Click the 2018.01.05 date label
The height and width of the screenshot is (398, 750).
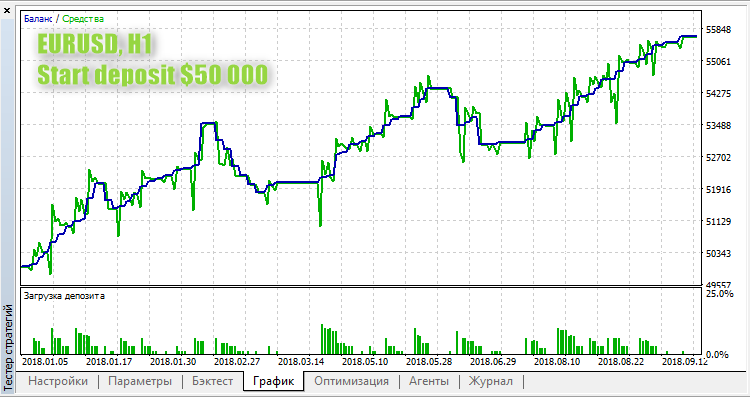(x=44, y=361)
